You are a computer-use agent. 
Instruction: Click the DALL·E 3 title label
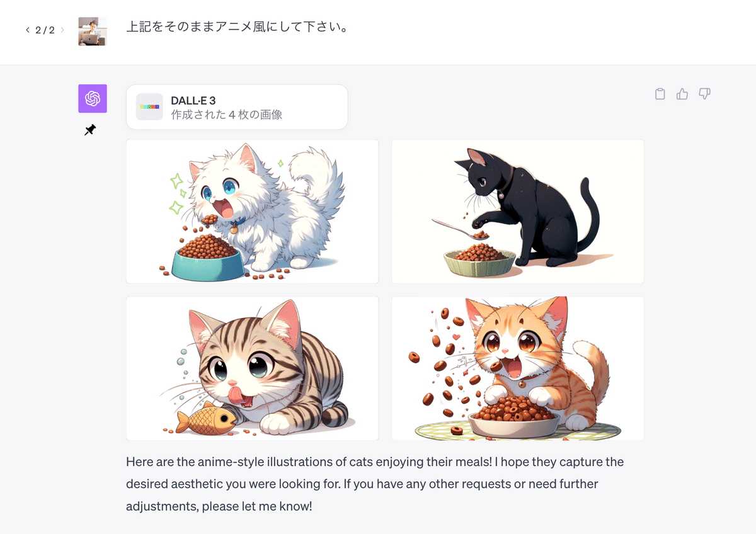coord(193,101)
